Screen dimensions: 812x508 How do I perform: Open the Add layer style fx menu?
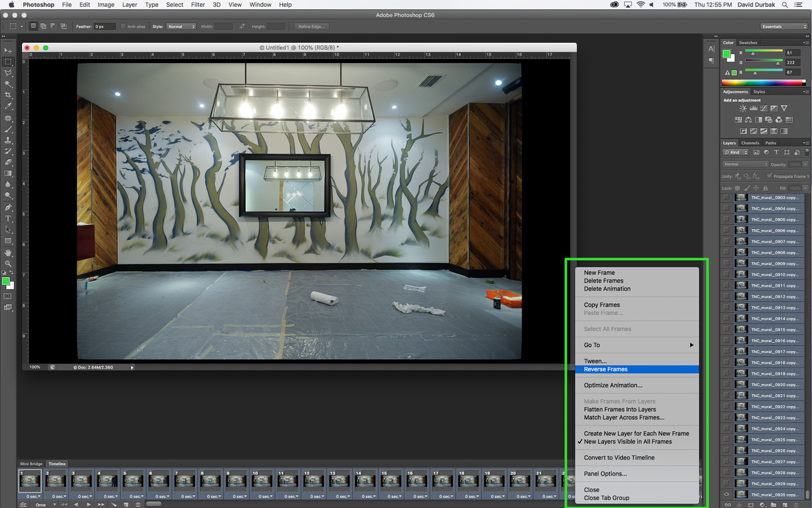pos(740,505)
